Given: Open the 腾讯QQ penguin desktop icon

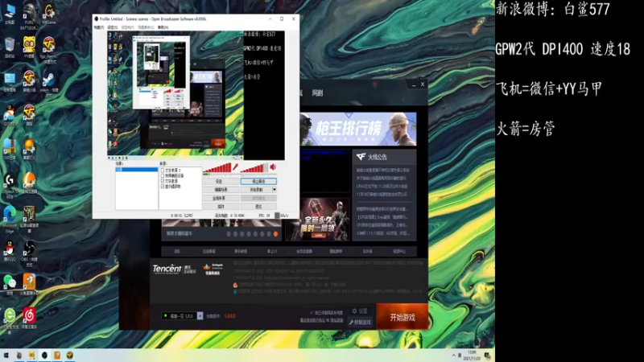Looking at the screenshot, I should click(x=10, y=249).
